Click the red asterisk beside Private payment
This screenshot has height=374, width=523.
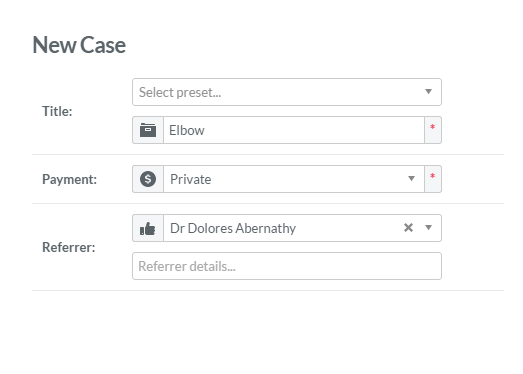(x=433, y=176)
